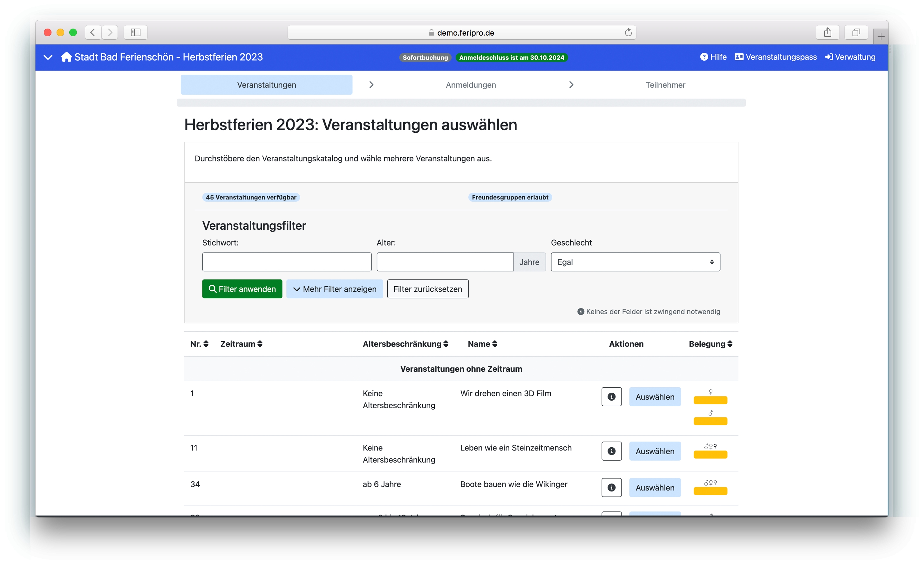Click Auswählen for Wir drehen einen 3D Film

655,397
